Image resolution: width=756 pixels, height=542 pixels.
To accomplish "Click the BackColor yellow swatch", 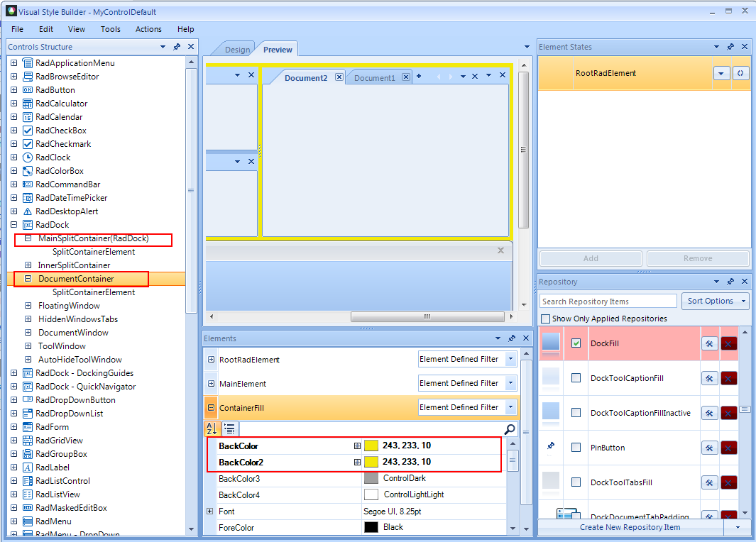I will 371,446.
